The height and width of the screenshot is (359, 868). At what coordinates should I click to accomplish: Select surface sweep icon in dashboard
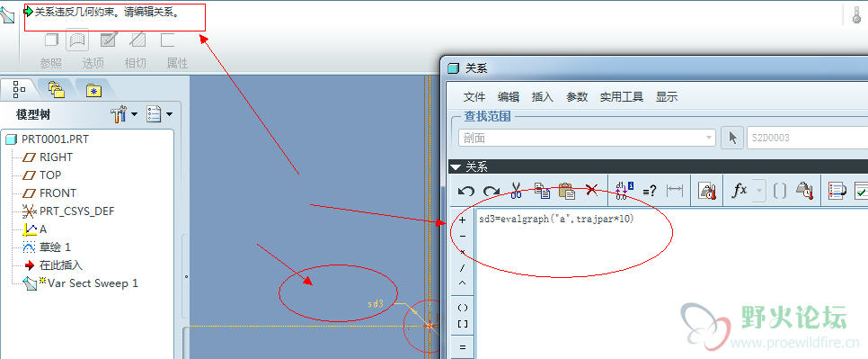[x=77, y=40]
